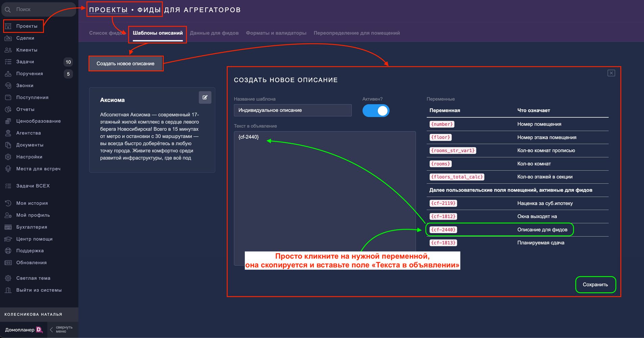
Task: Click the Документы sidebar icon
Action: (x=8, y=145)
